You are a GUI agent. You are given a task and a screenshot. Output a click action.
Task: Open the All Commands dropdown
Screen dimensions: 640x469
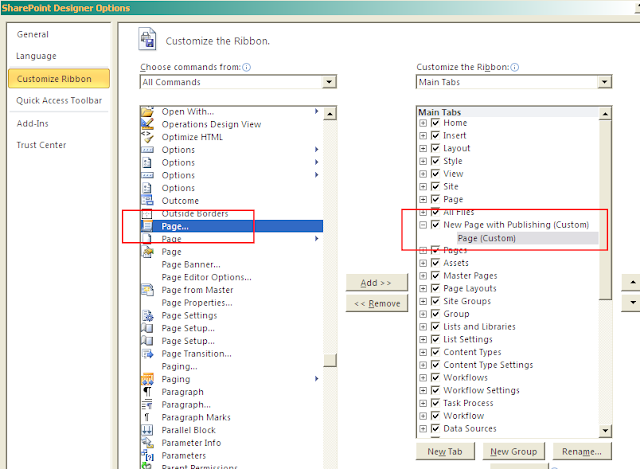tap(329, 82)
